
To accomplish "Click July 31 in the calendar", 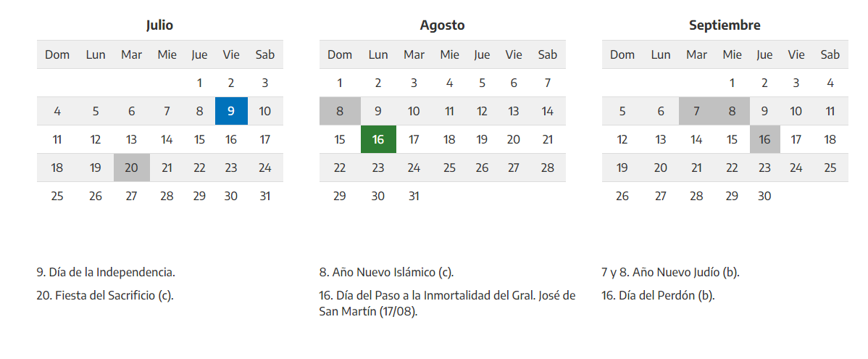I will pos(265,196).
